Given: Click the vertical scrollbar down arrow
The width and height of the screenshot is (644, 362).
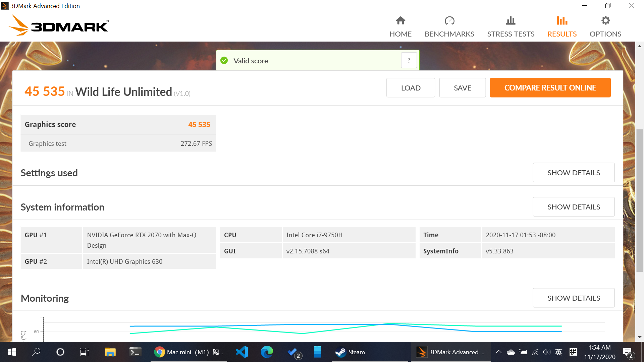Looking at the screenshot, I should click(x=639, y=337).
